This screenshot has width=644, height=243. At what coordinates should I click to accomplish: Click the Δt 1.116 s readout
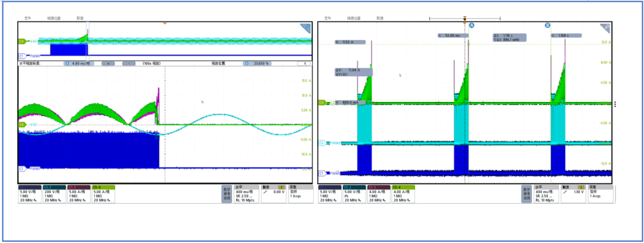click(509, 37)
